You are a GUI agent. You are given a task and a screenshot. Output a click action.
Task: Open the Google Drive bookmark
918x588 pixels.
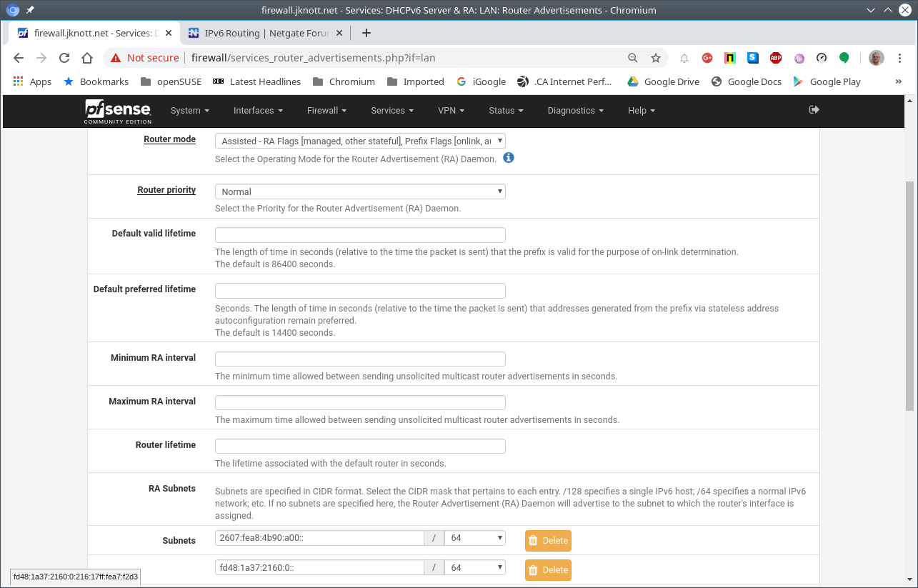point(664,81)
